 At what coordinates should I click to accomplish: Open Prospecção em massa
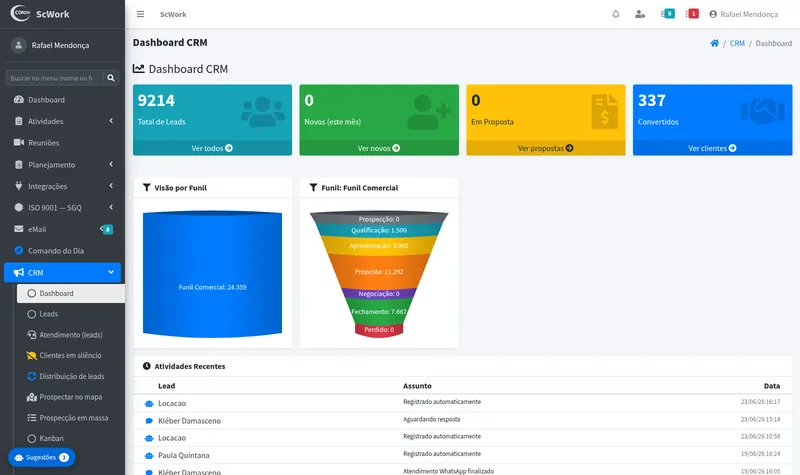click(70, 418)
